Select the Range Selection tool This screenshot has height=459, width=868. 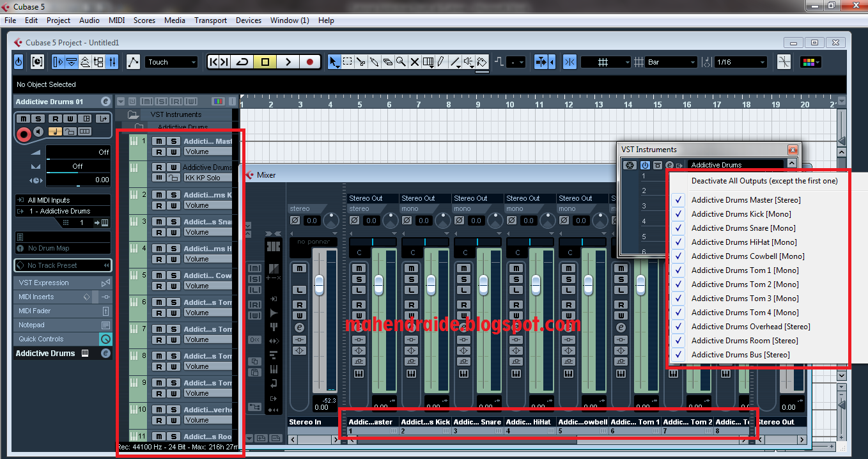click(x=347, y=62)
